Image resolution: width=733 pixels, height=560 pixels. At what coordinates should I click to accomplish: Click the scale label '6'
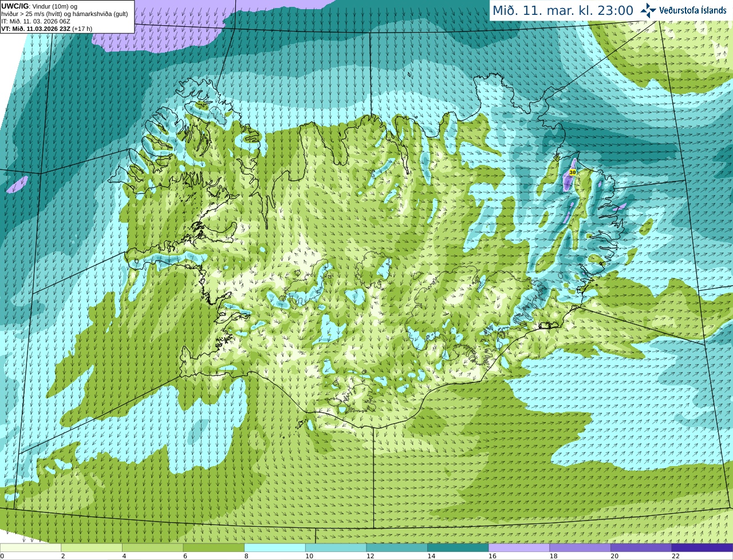pyautogui.click(x=185, y=556)
